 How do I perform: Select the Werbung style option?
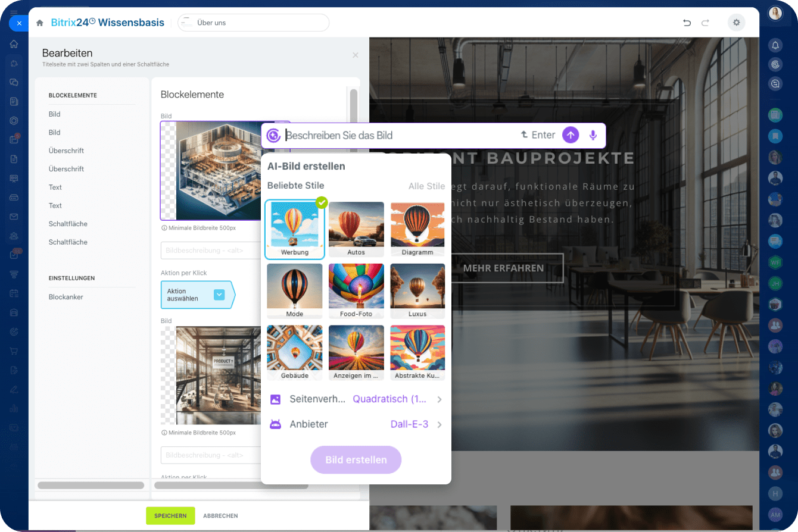(x=295, y=230)
